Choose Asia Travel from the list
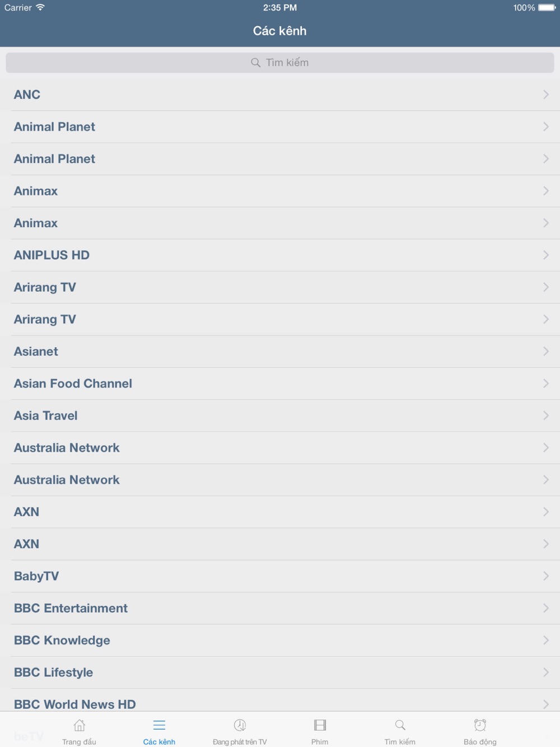Viewport: 560px width, 747px height. click(46, 415)
